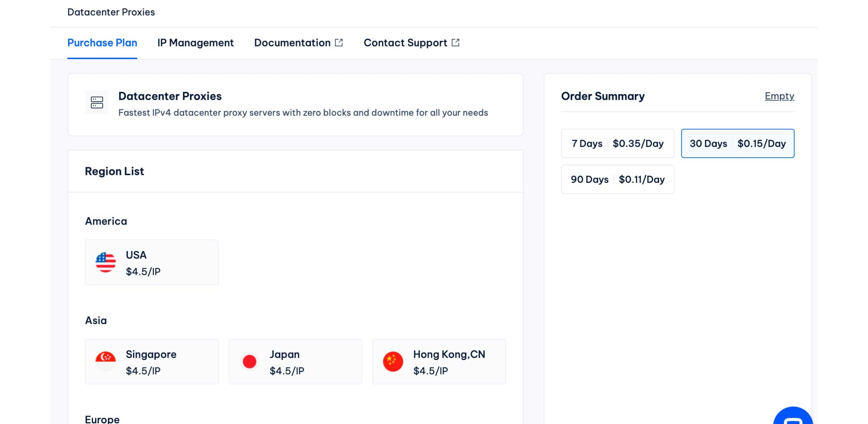Switch to the IP Management tab

coord(195,43)
